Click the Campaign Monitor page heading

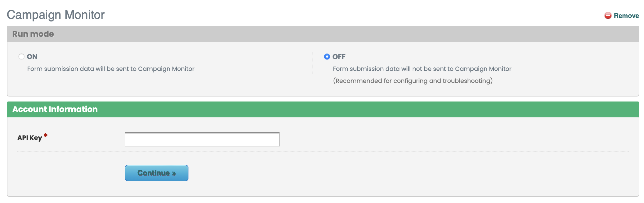56,15
